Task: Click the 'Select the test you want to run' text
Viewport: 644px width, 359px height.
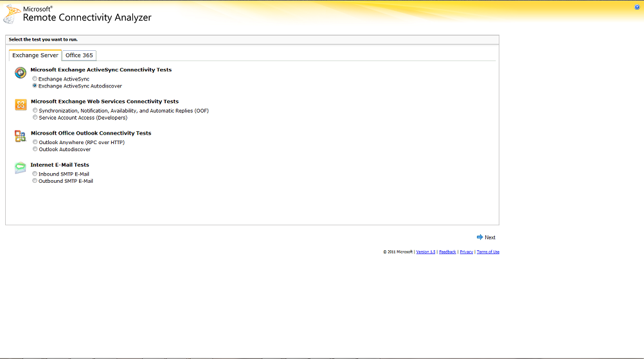Action: click(x=43, y=39)
